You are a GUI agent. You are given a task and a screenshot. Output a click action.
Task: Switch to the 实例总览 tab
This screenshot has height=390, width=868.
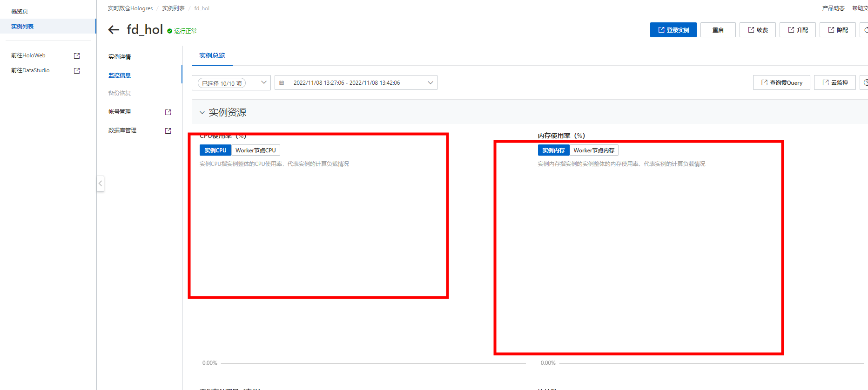coord(212,55)
